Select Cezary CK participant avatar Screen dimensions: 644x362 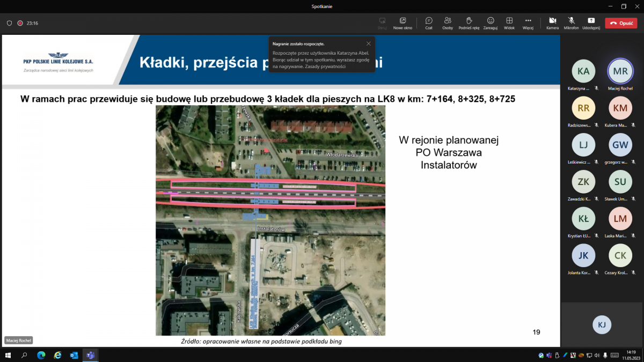pos(620,256)
